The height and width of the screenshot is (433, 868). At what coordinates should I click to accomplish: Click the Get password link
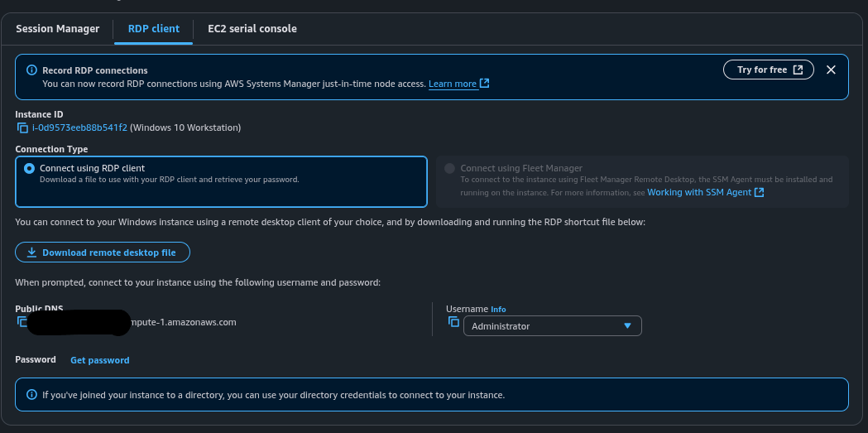point(99,360)
